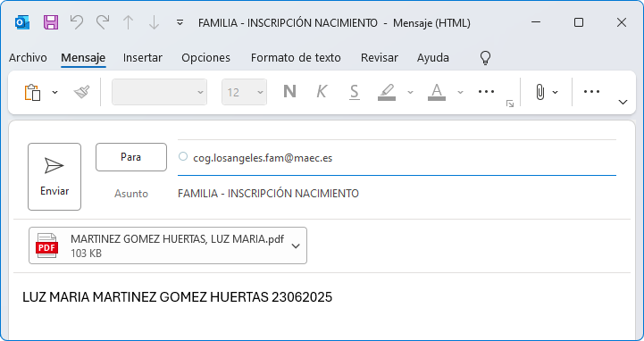Screen dimensions: 644x341
Task: Expand the font color options arrow
Action: click(460, 92)
